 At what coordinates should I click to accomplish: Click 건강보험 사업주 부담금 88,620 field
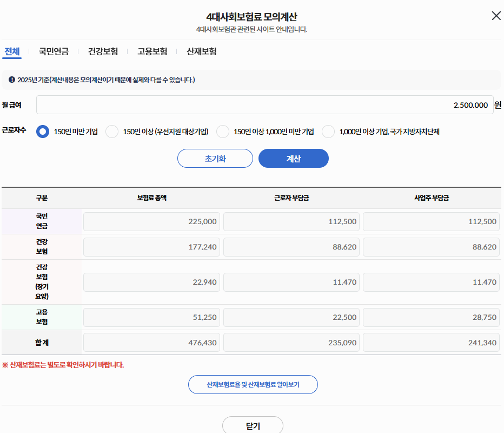[431, 247]
